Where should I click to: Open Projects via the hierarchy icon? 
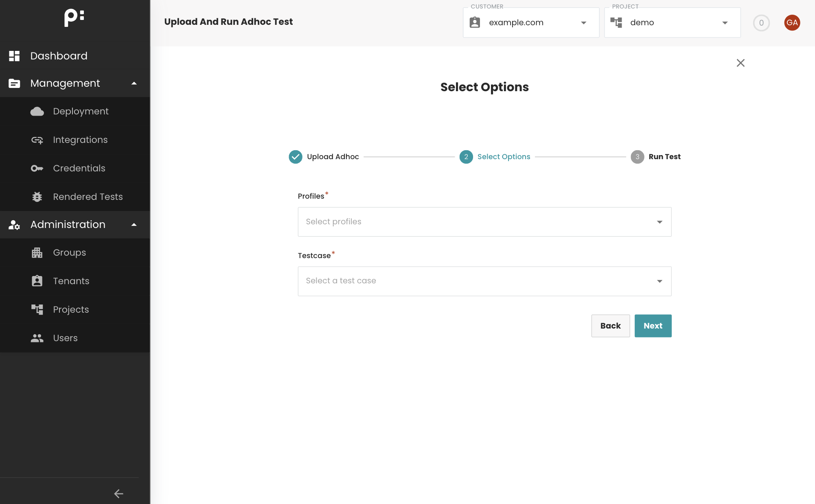37,309
